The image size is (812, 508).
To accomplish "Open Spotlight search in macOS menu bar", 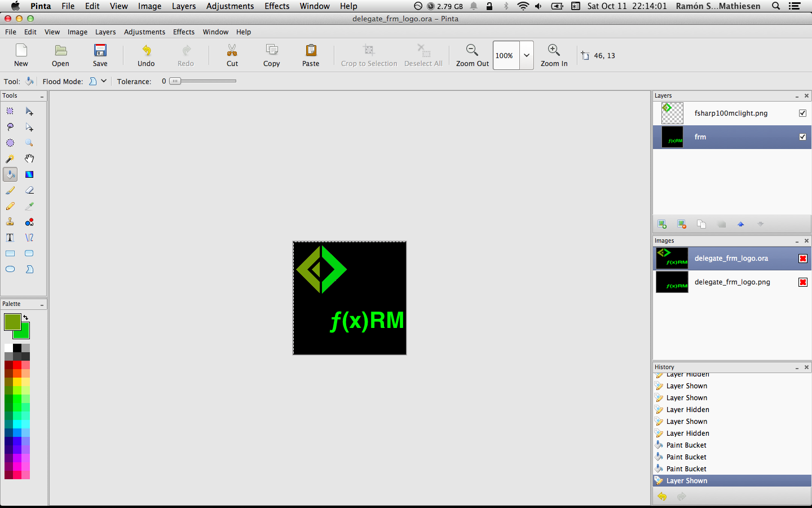I will click(776, 6).
